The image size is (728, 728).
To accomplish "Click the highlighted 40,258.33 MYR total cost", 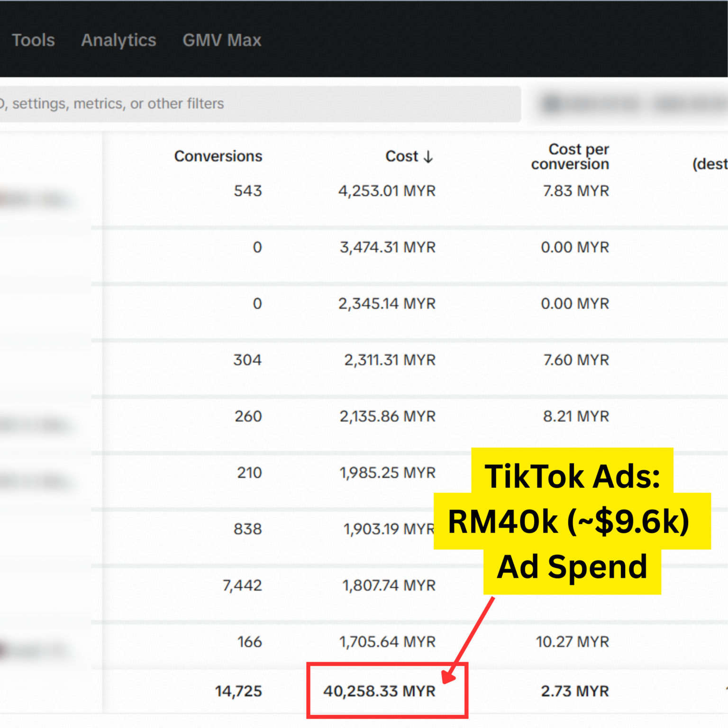I will 379,692.
